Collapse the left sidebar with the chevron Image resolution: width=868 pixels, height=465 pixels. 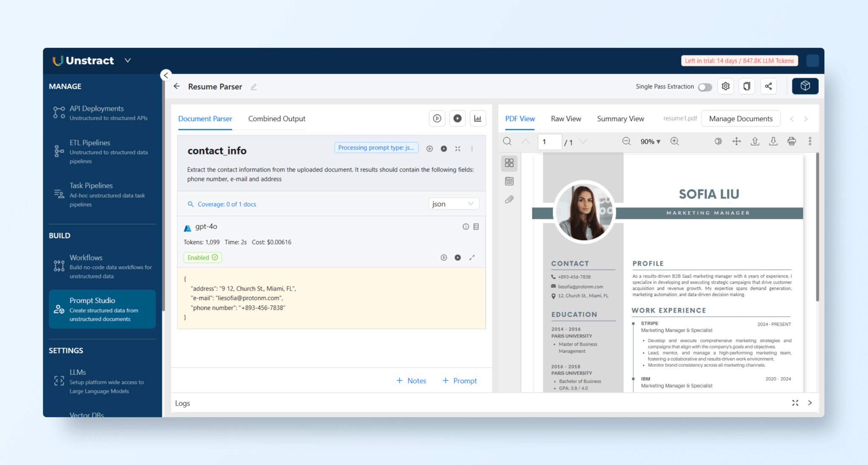click(x=166, y=75)
